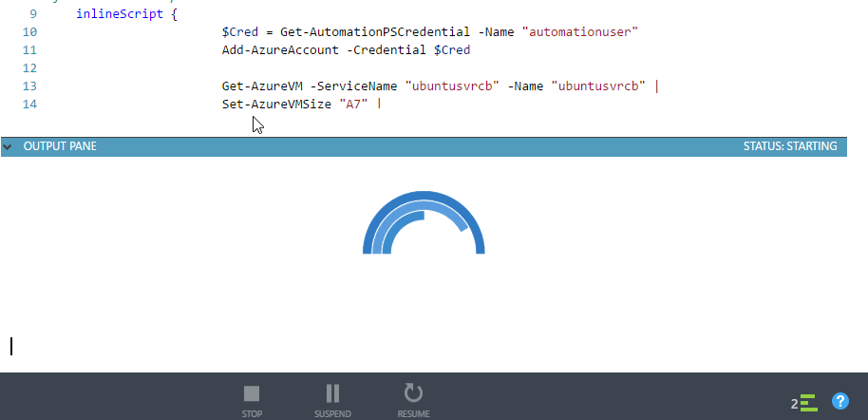868x420 pixels.
Task: Click line number 14 in the gutter
Action: coord(29,104)
